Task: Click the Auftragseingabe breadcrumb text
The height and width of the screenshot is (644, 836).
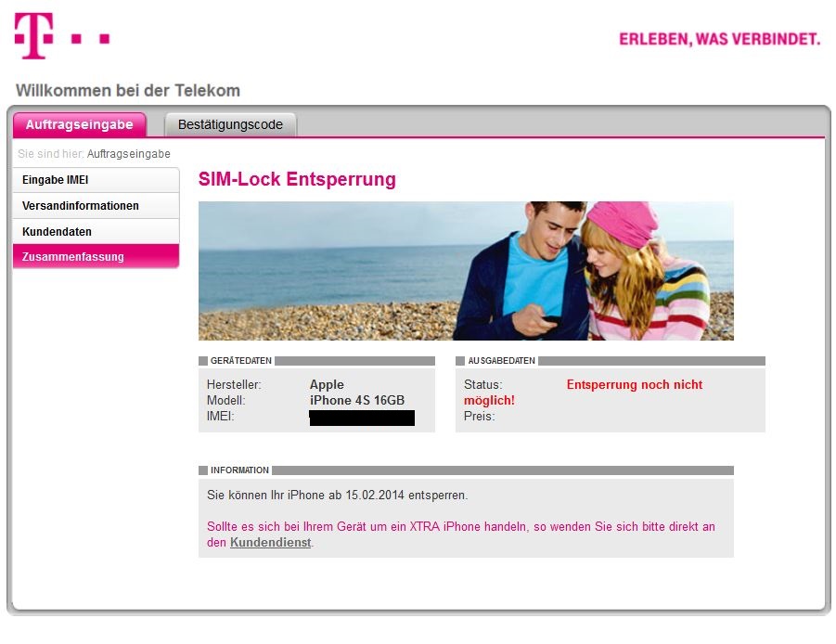Action: [128, 154]
